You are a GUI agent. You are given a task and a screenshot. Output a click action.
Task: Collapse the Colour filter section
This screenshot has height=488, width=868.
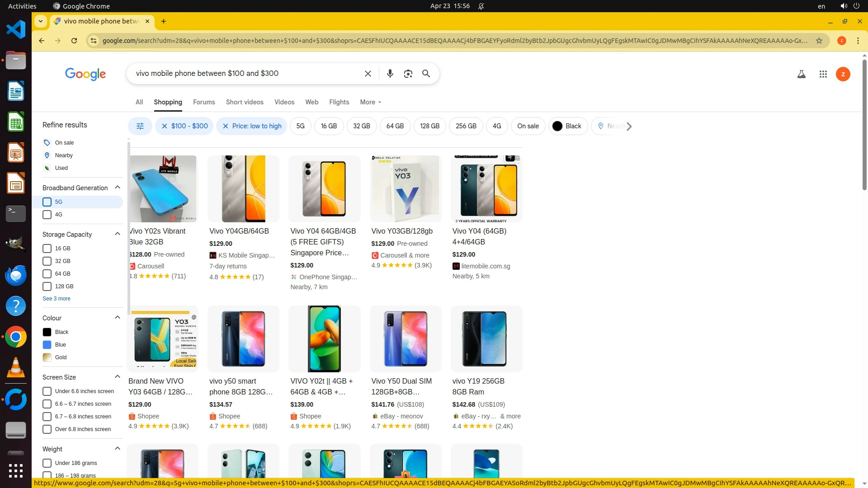click(x=118, y=318)
